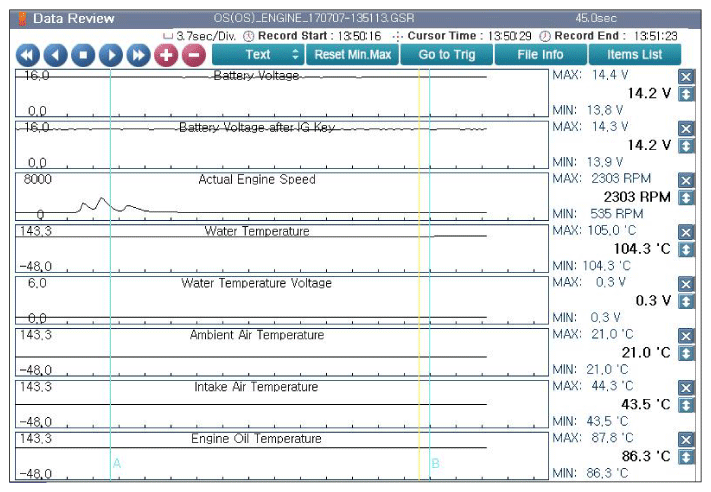Play the recorded data forward

coord(111,55)
